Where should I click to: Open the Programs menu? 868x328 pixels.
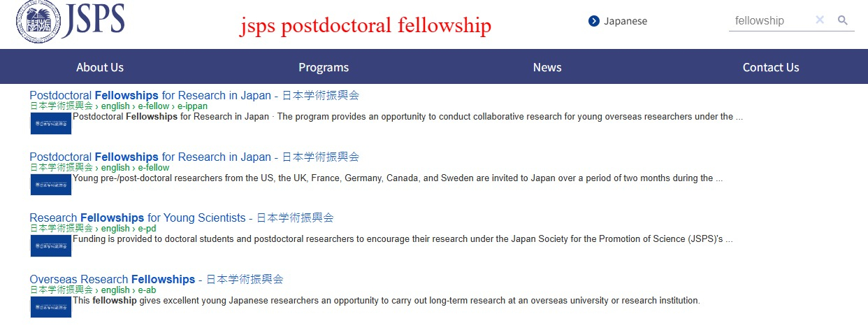click(324, 67)
